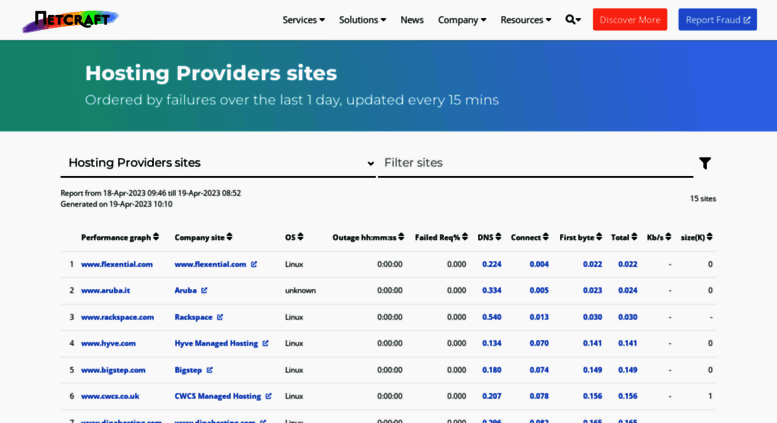Sort by Total column arrows
777x423 pixels.
click(x=634, y=237)
